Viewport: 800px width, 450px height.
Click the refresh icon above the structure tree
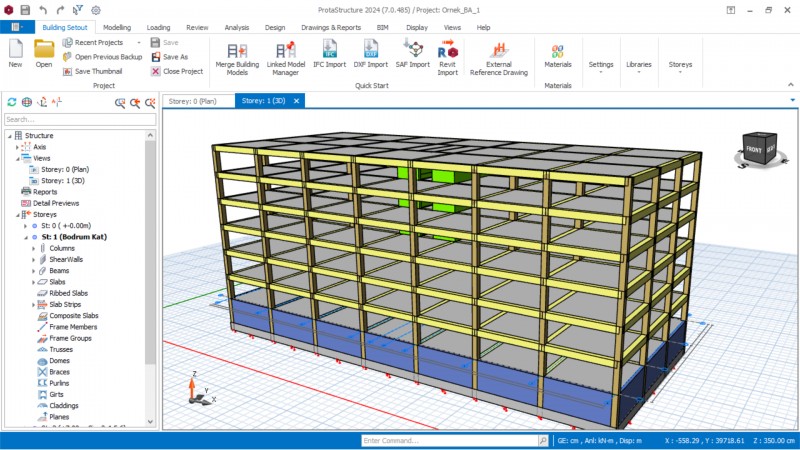pyautogui.click(x=12, y=102)
